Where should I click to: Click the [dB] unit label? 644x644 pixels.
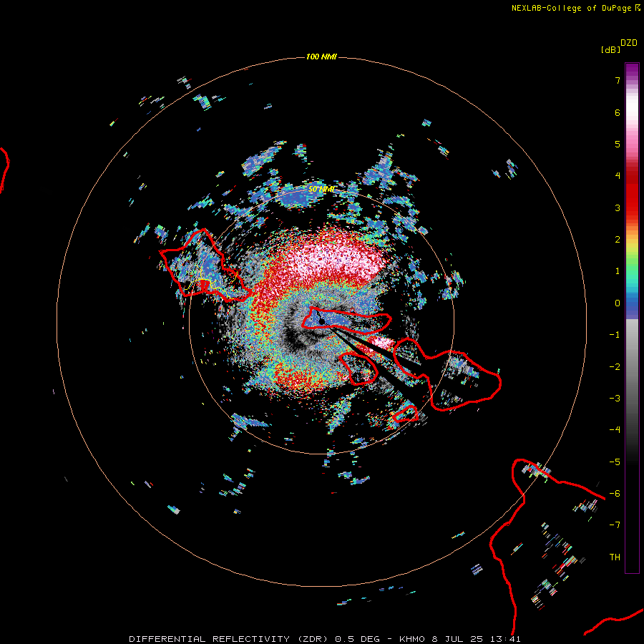[x=611, y=49]
